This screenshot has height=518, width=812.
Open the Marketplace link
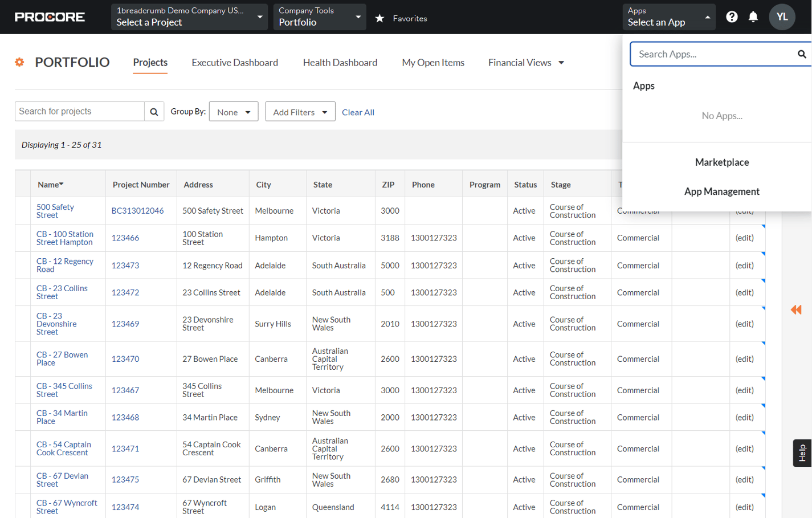[x=721, y=162]
